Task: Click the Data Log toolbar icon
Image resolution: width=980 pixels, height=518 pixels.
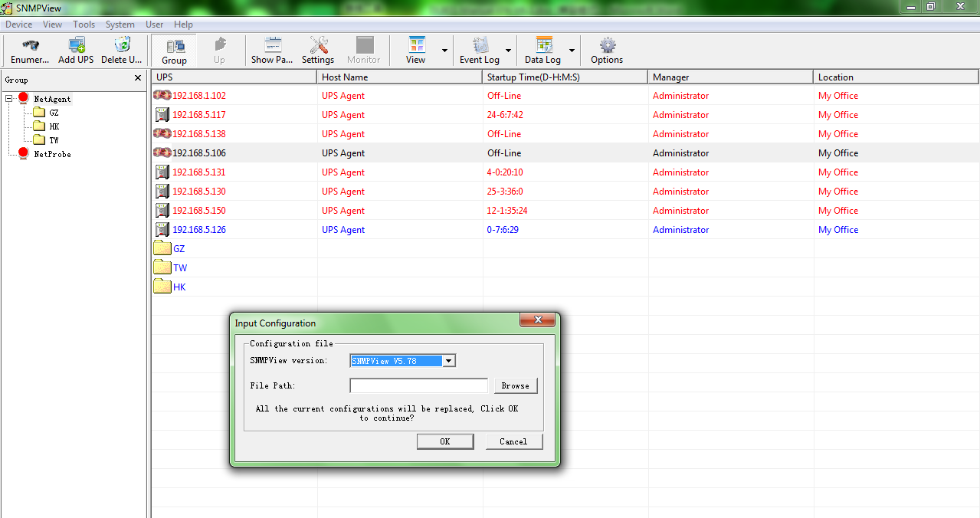Action: click(543, 45)
